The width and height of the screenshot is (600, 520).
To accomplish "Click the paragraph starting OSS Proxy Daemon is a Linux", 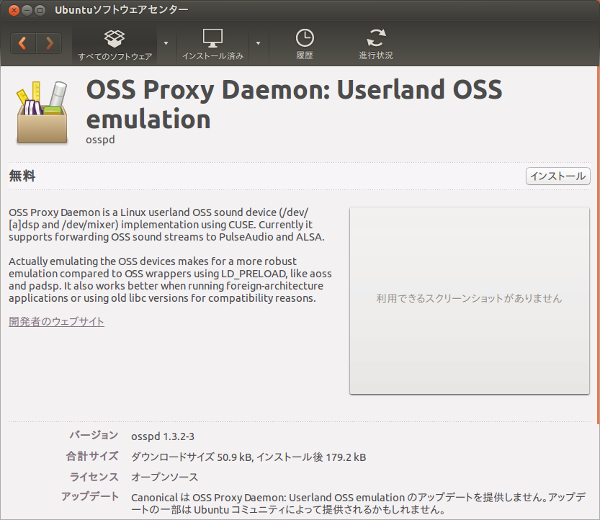I will point(166,225).
